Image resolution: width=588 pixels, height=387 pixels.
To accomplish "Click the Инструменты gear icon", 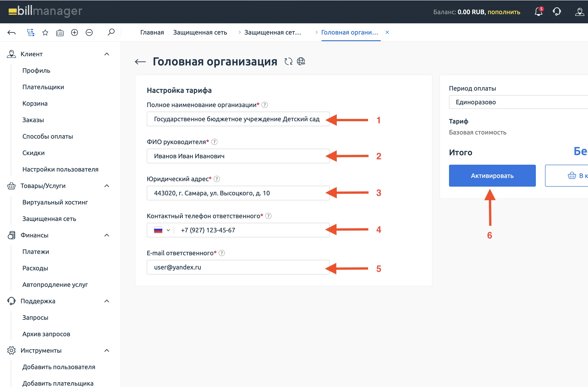I will (x=11, y=350).
